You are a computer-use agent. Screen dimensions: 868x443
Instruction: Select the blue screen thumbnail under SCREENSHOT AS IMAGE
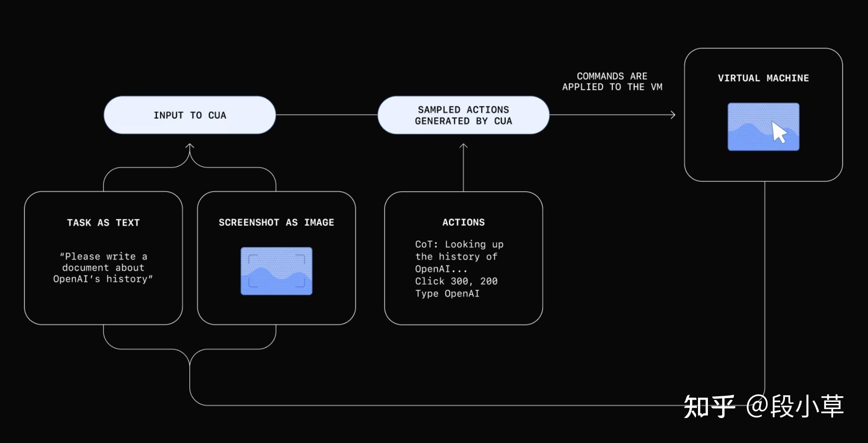click(x=276, y=271)
